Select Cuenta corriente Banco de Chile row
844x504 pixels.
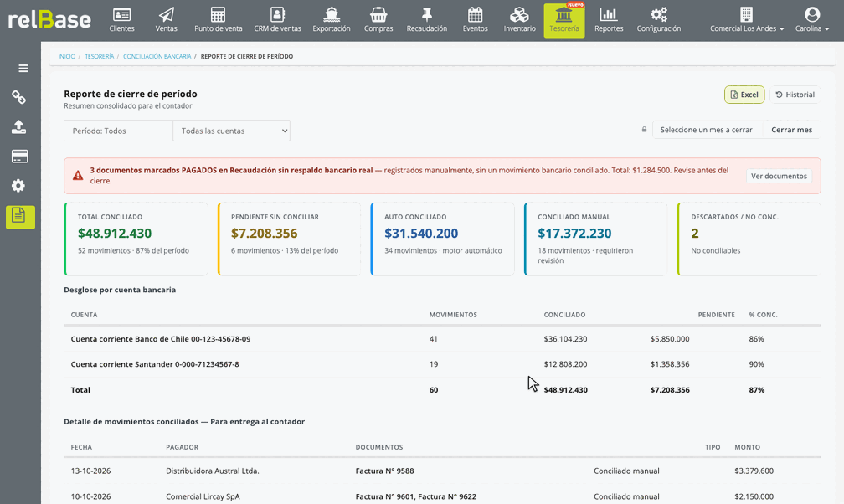[442, 339]
